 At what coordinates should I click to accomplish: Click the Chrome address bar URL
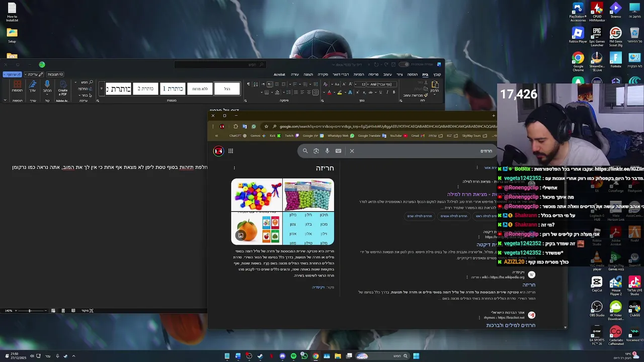click(x=387, y=126)
